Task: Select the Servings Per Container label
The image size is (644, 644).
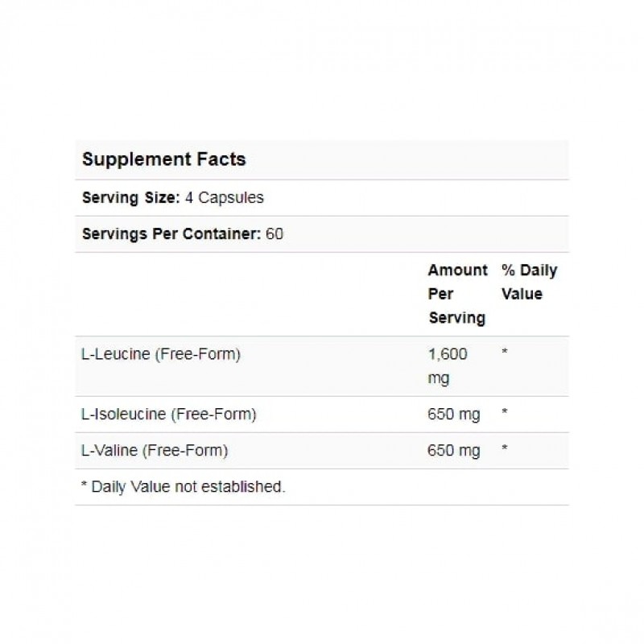Action: pyautogui.click(x=171, y=234)
